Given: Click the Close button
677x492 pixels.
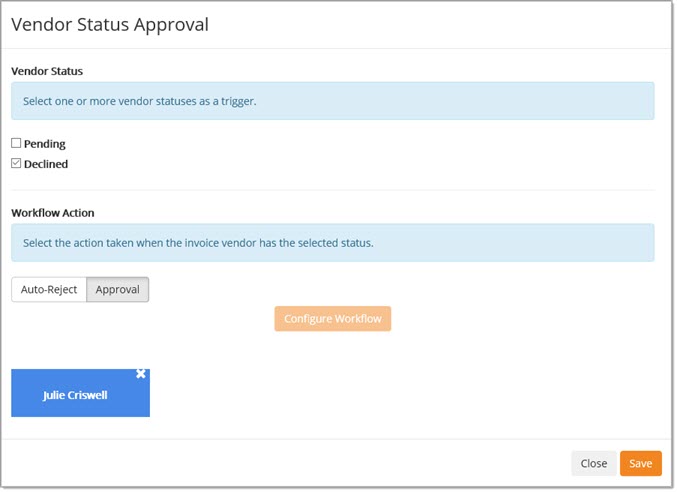Looking at the screenshot, I should click(x=594, y=464).
